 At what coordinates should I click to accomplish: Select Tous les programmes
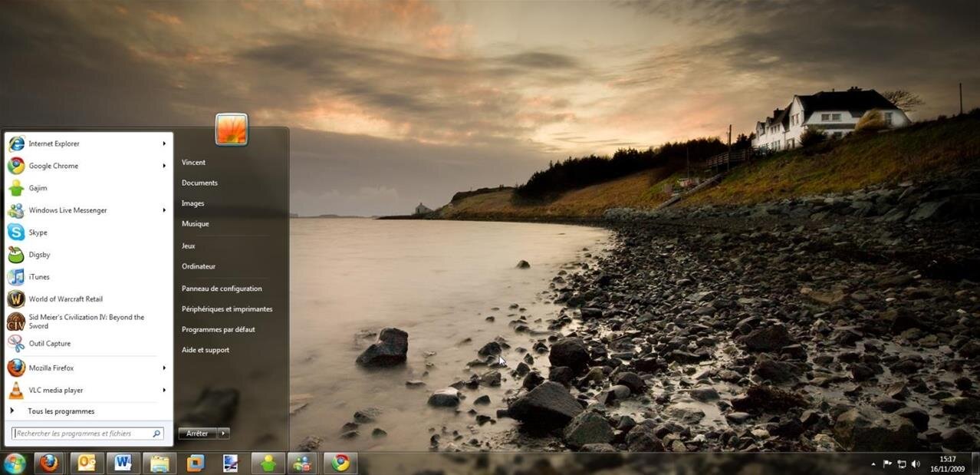(x=61, y=411)
